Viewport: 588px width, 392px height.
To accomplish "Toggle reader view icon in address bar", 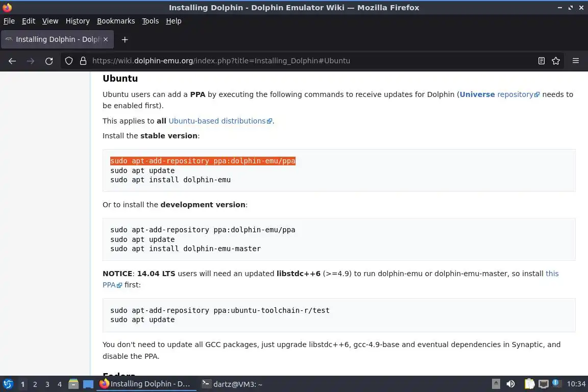I will click(x=542, y=61).
